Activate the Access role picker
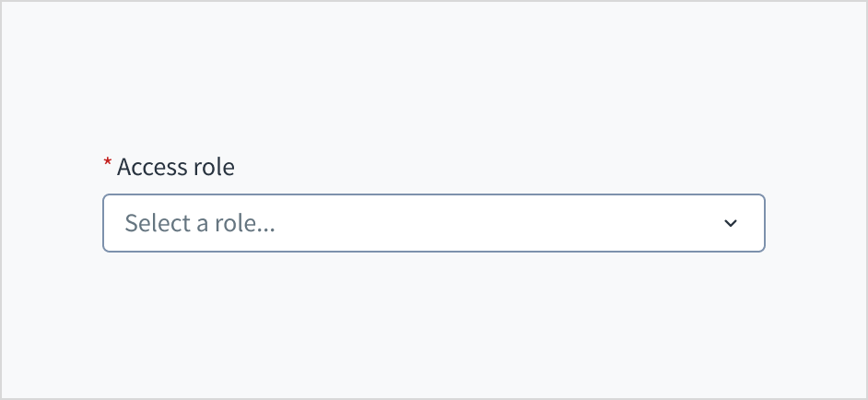The height and width of the screenshot is (400, 868). 433,223
